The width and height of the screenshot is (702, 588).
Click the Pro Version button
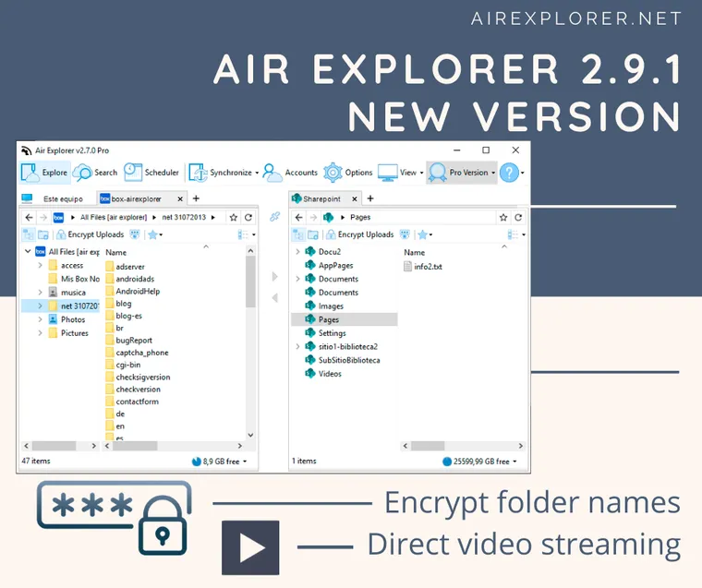point(462,173)
